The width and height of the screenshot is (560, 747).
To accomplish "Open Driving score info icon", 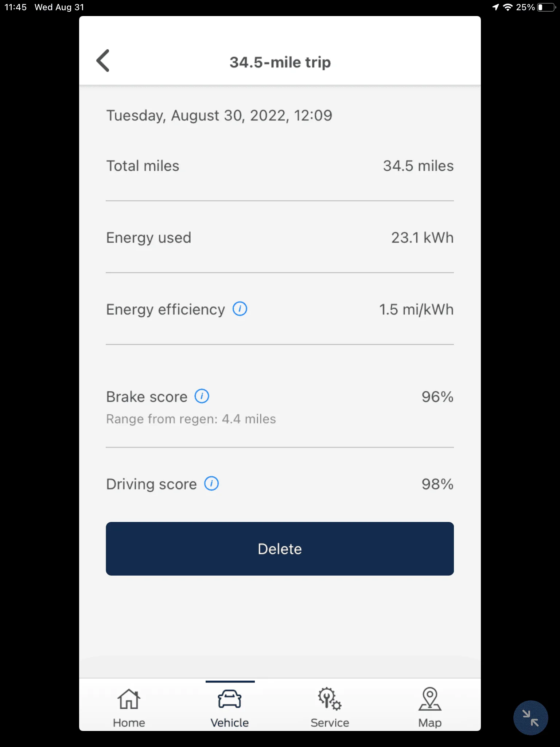I will (x=211, y=484).
